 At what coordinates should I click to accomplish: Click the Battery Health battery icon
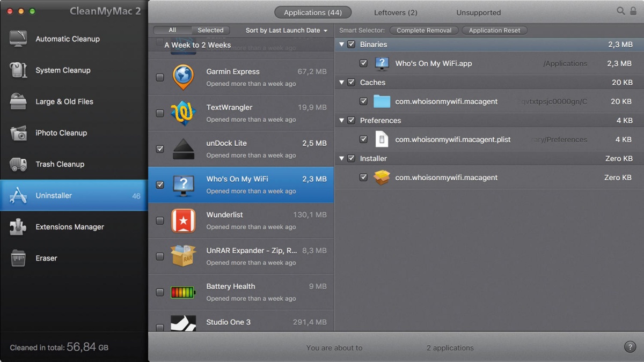pyautogui.click(x=183, y=292)
